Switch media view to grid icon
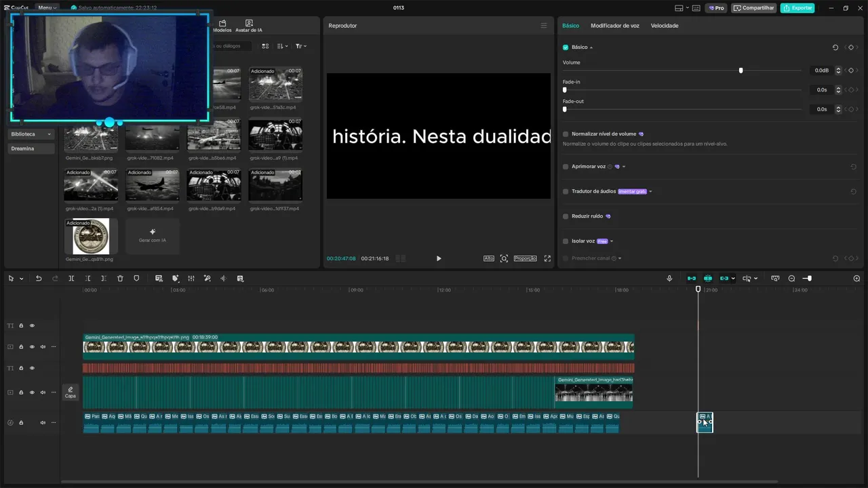 pos(265,46)
